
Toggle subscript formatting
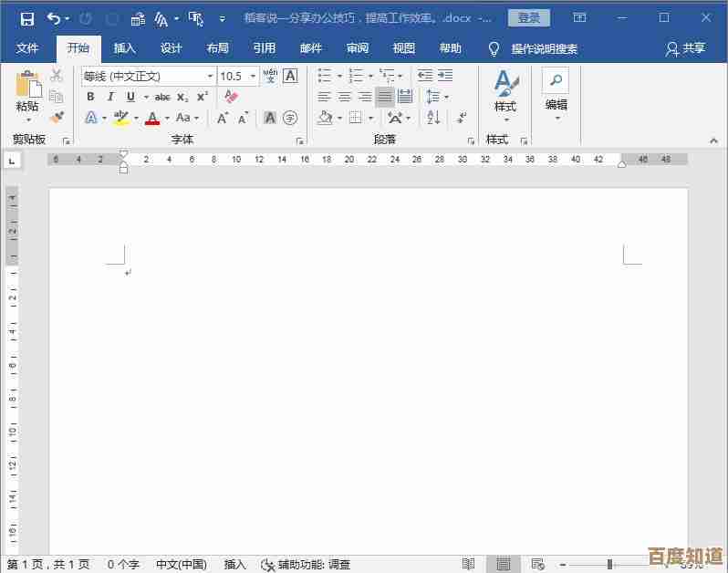coord(182,97)
